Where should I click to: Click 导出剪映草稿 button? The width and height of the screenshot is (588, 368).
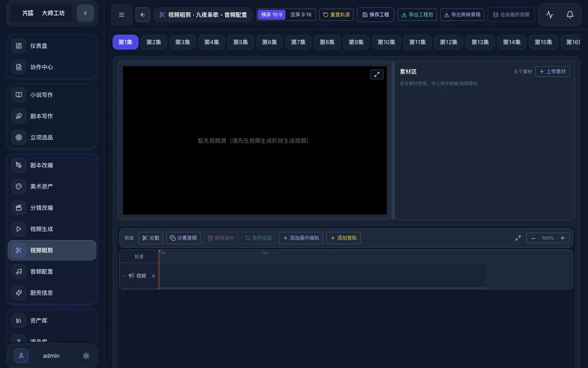[x=462, y=15]
